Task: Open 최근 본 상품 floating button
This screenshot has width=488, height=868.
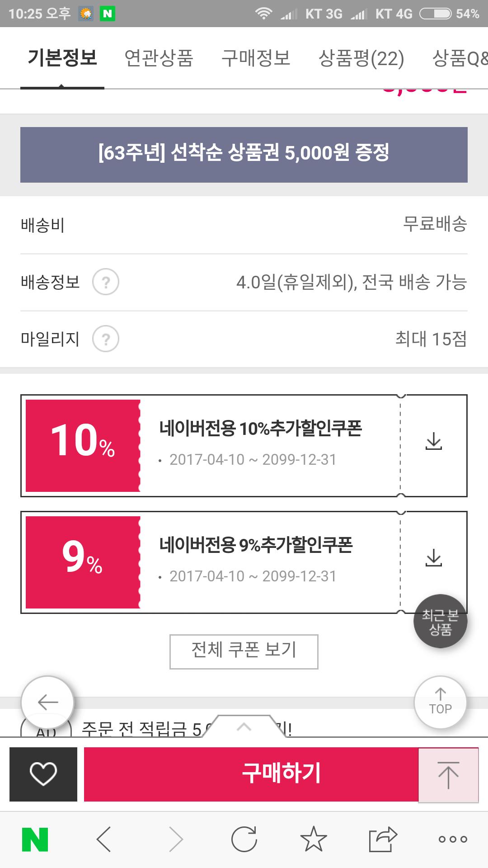Action: point(440,622)
